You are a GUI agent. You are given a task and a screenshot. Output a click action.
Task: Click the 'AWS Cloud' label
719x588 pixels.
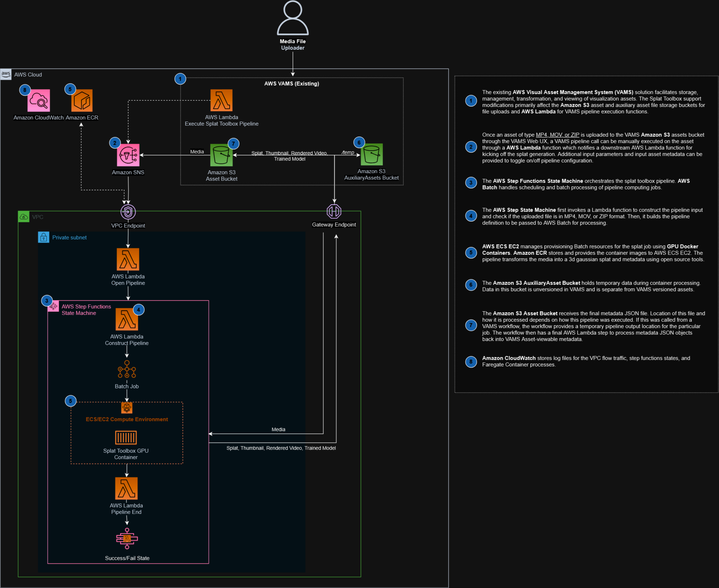point(28,75)
